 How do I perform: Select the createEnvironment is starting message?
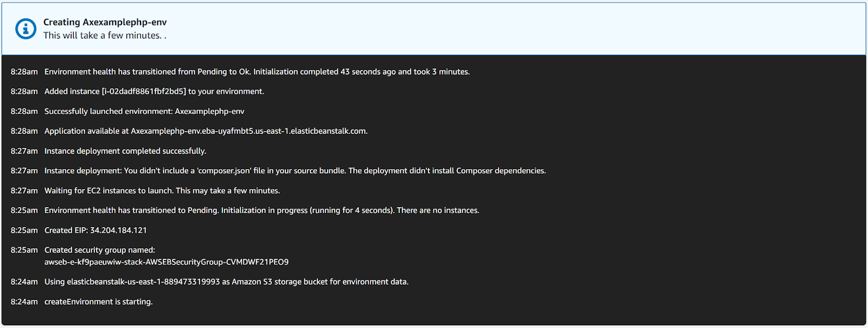(98, 301)
